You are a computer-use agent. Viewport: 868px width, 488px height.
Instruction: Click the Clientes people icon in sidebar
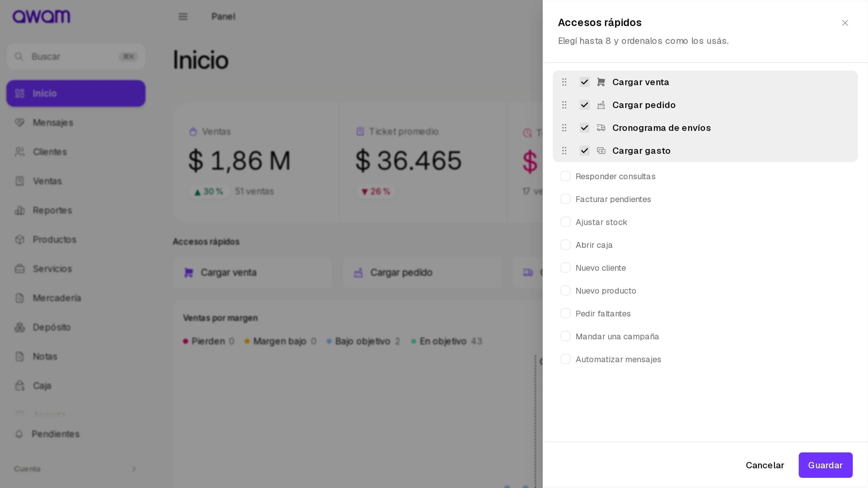click(20, 152)
